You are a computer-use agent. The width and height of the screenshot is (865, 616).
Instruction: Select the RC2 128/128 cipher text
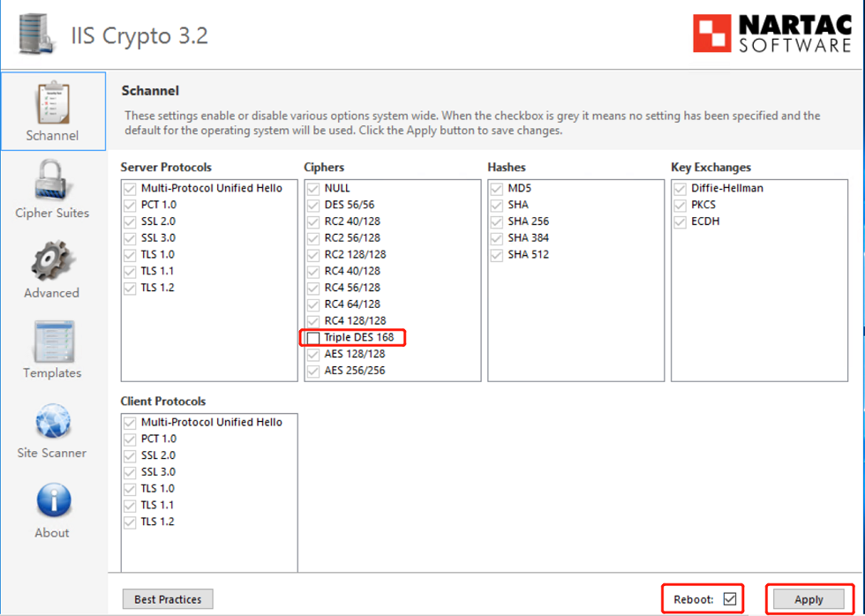point(355,254)
